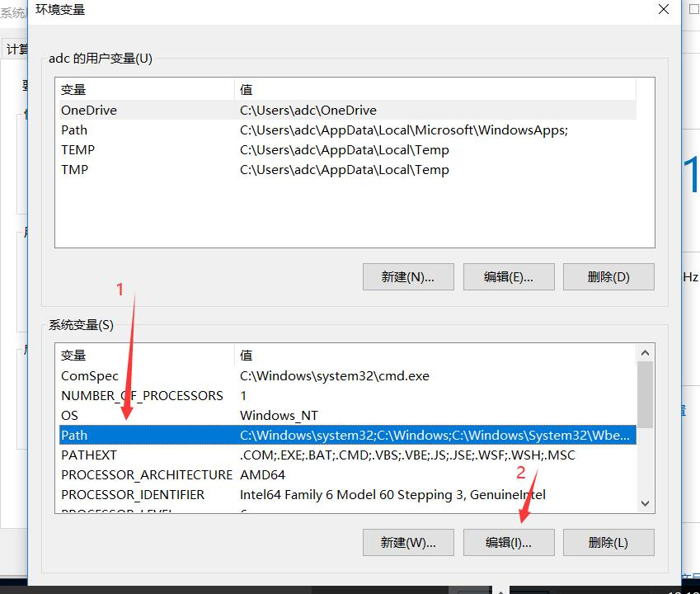
Task: Click the scrollbar up arrow in system variables
Action: 646,351
